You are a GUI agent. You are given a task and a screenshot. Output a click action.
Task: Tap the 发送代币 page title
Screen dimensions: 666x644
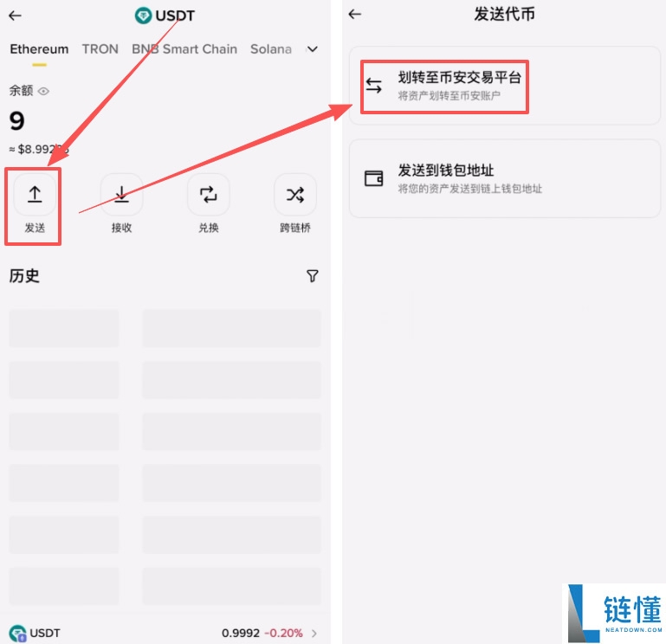click(x=504, y=14)
